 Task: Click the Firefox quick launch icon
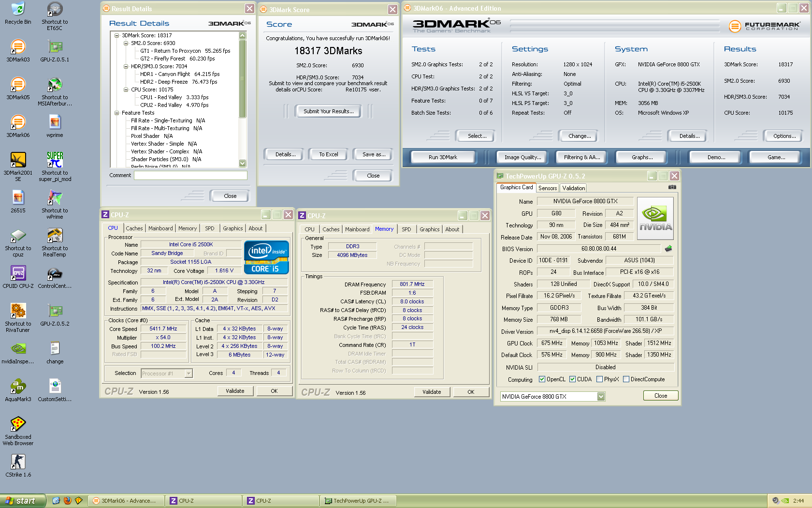67,501
